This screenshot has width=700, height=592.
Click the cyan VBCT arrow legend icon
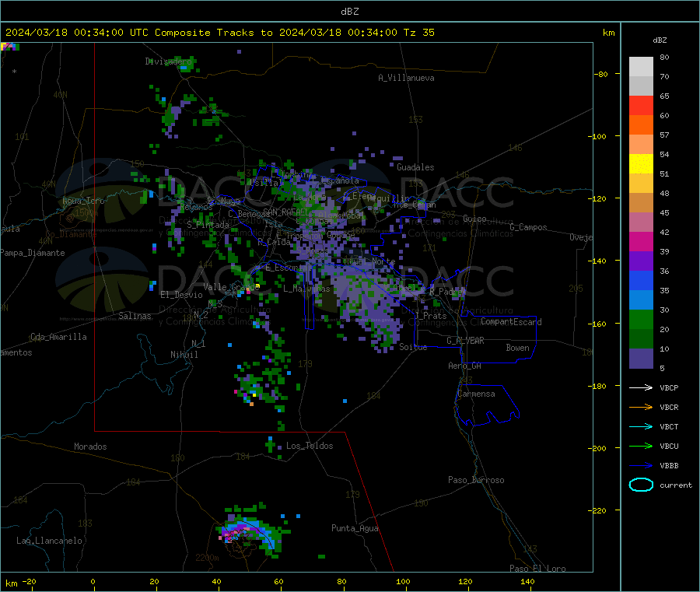(641, 426)
